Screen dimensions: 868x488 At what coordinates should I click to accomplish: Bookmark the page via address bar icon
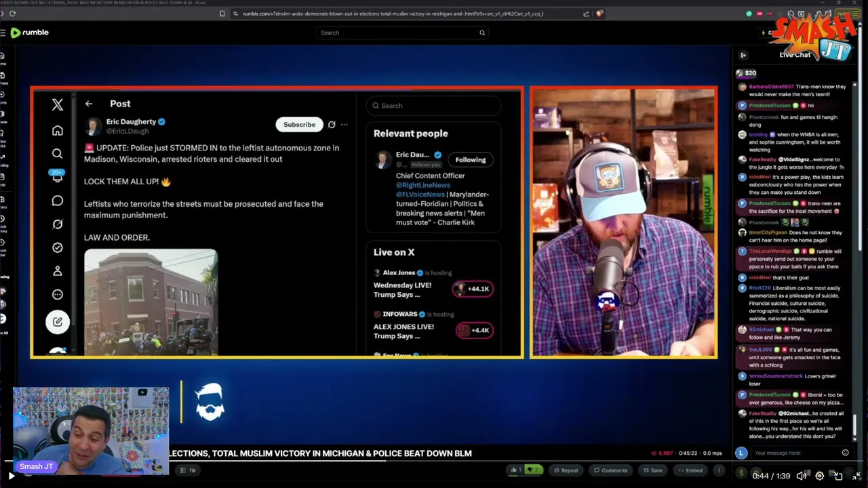(222, 14)
